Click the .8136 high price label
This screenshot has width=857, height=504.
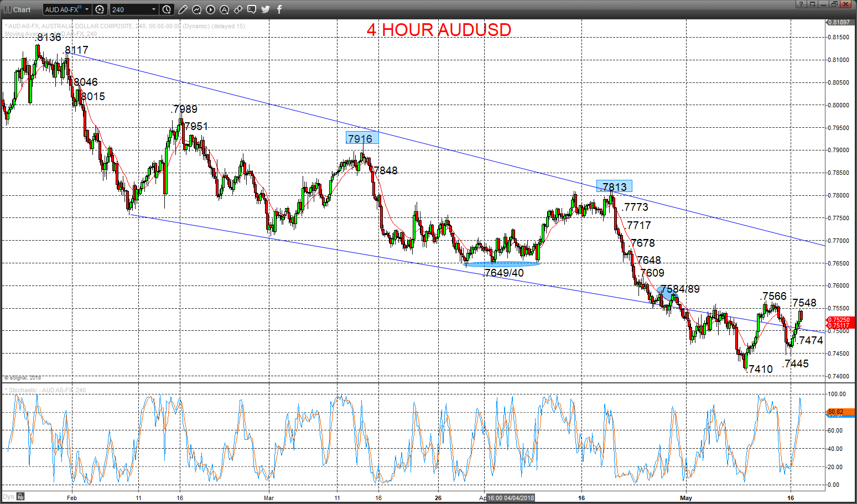click(48, 37)
